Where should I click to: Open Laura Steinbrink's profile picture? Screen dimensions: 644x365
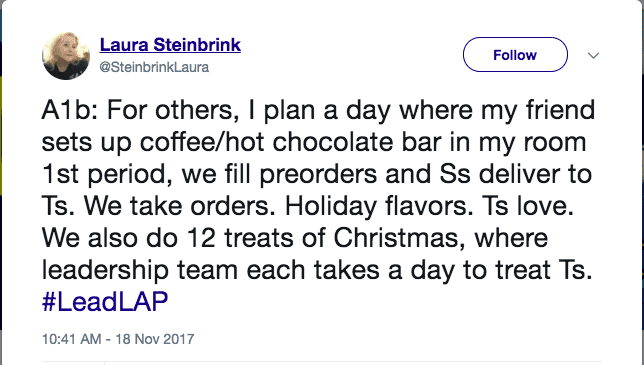pyautogui.click(x=66, y=55)
